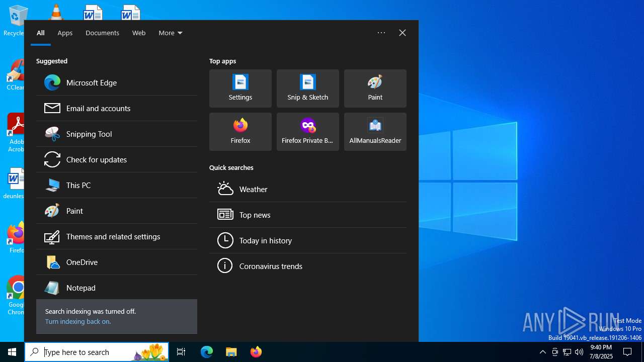This screenshot has height=362, width=644.
Task: Select the Web search tab
Action: [x=139, y=33]
